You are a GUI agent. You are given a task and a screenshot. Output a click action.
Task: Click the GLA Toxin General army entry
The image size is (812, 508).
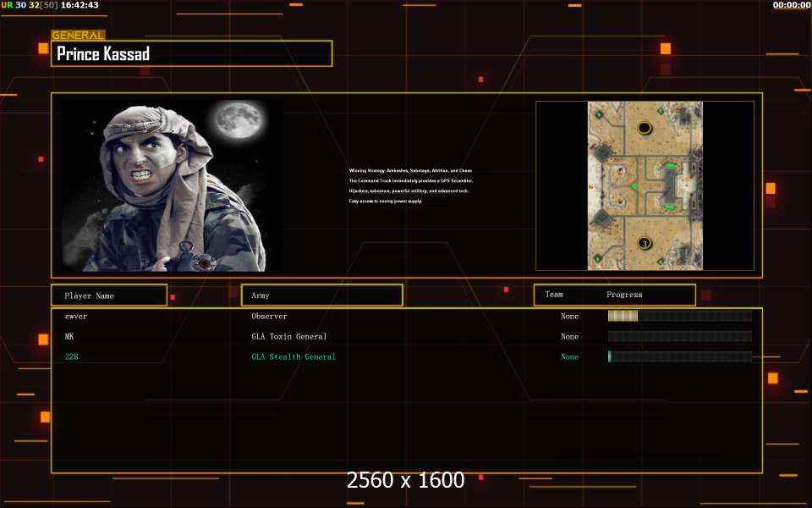tap(289, 336)
